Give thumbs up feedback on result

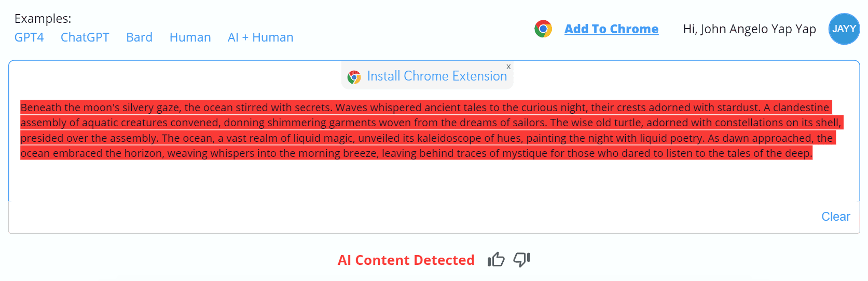coord(496,259)
